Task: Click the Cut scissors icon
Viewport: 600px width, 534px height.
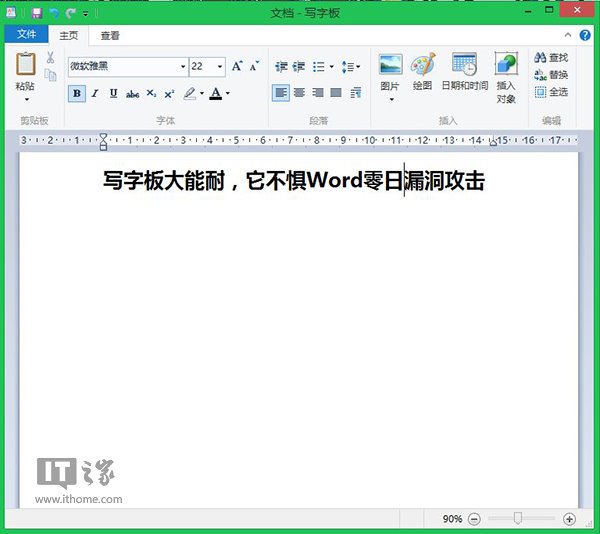Action: pyautogui.click(x=50, y=58)
